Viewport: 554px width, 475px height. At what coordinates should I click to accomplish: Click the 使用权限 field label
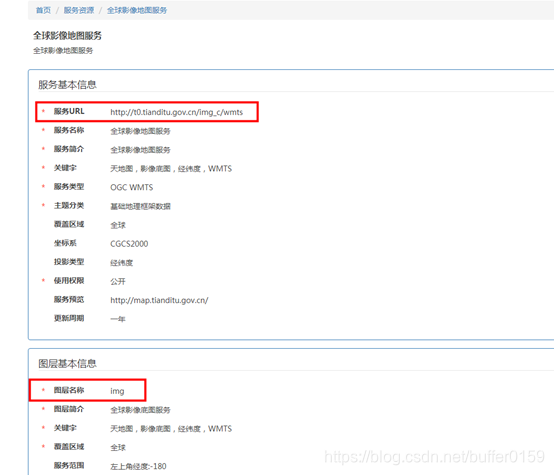coord(69,281)
